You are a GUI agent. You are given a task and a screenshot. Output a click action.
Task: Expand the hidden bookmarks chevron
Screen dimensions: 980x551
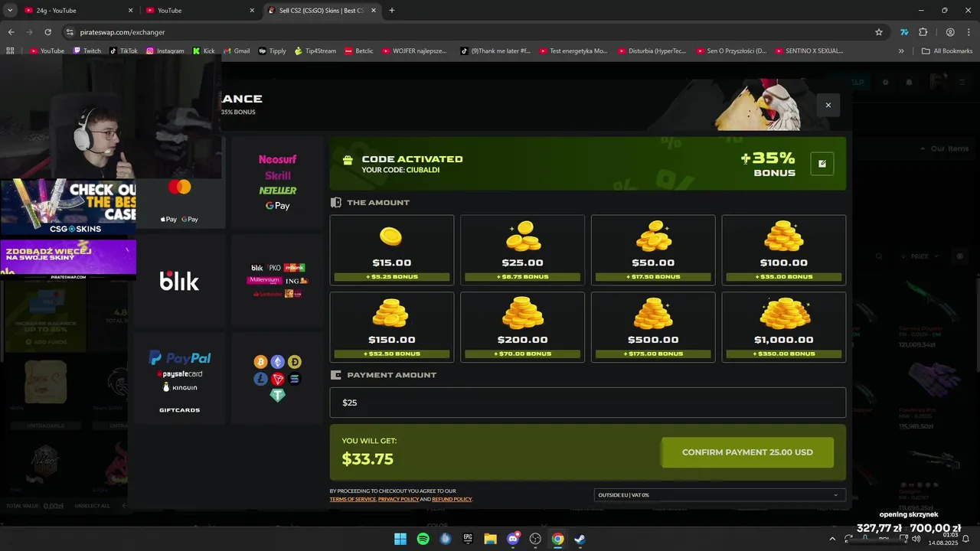click(x=901, y=51)
